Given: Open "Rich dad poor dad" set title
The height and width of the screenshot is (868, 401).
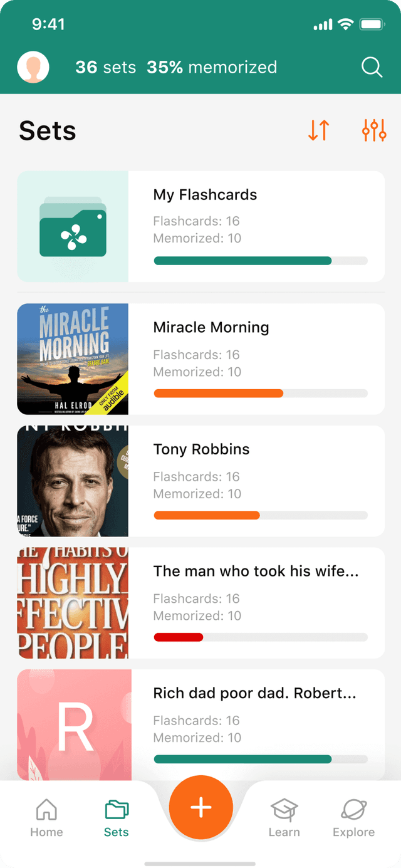Looking at the screenshot, I should tap(254, 693).
